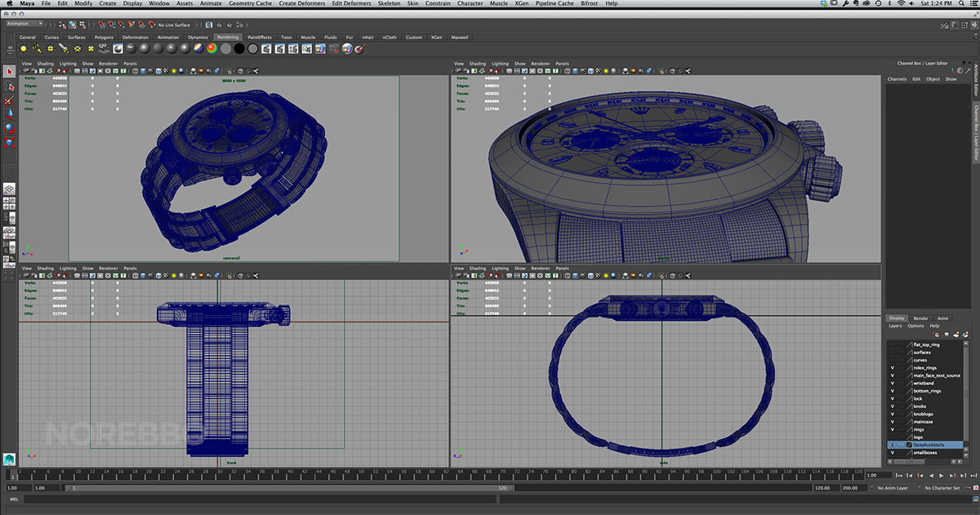Click the rainbow ramp shader shelf icon
The width and height of the screenshot is (980, 515).
click(x=212, y=49)
